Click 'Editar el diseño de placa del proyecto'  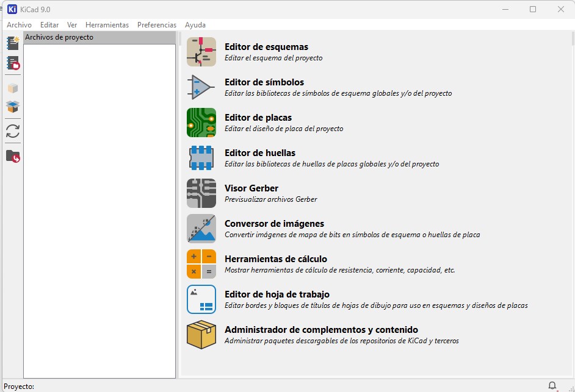[x=284, y=129]
